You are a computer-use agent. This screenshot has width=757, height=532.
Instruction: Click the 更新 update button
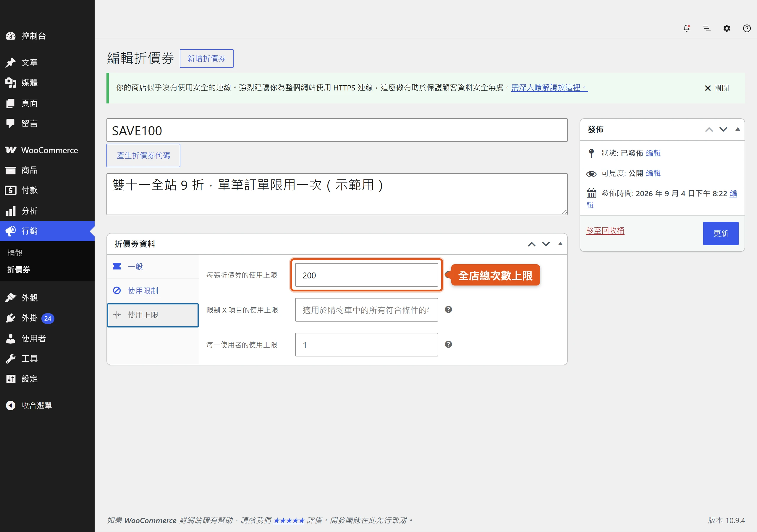pyautogui.click(x=721, y=233)
